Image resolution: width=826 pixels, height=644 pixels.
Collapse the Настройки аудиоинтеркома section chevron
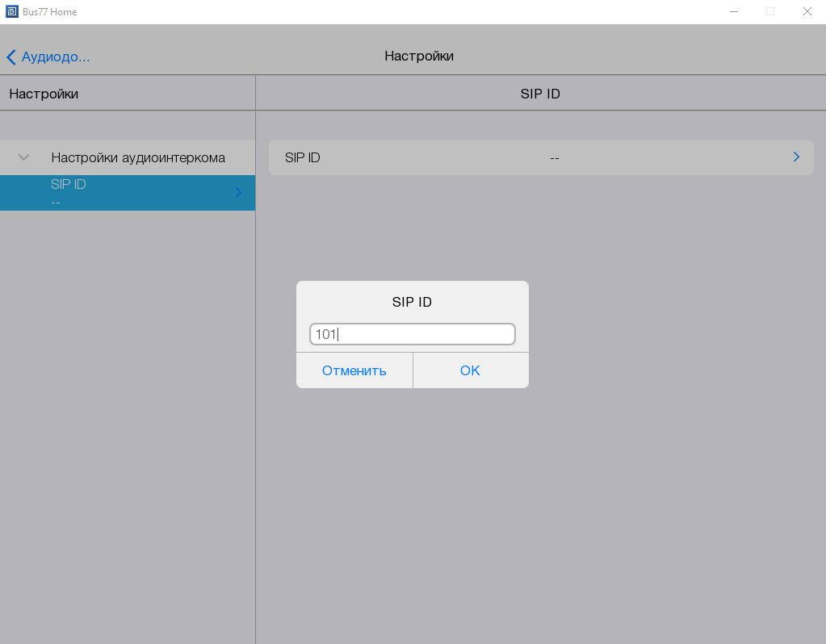coord(24,157)
